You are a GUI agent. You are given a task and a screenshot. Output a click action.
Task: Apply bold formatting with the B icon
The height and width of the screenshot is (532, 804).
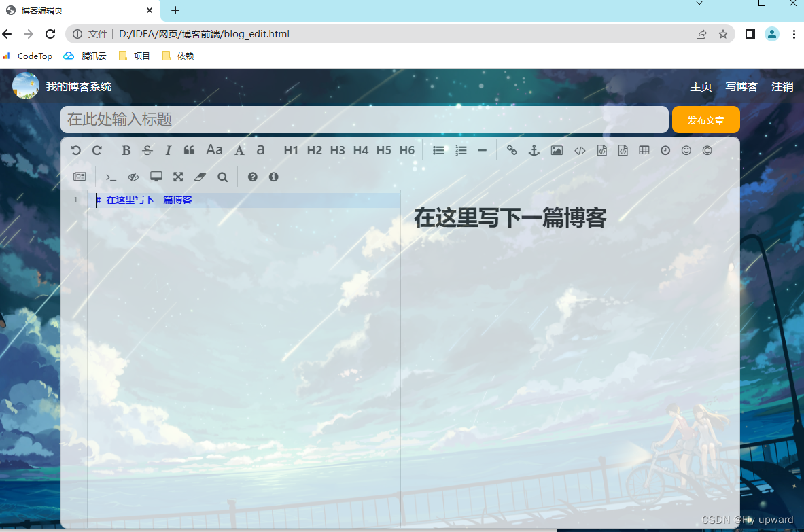point(126,150)
